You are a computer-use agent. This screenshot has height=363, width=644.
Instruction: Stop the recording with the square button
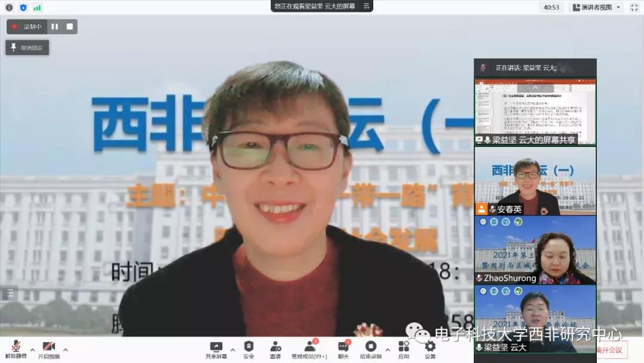(x=70, y=27)
